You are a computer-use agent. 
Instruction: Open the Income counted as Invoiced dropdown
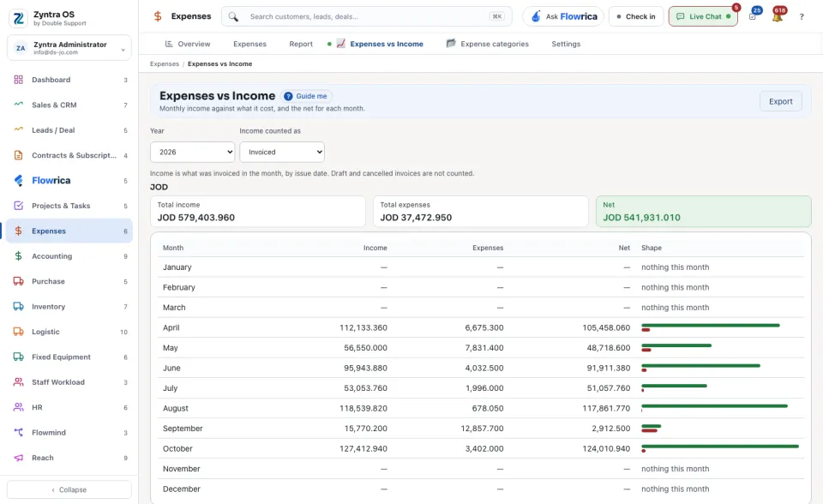(282, 153)
